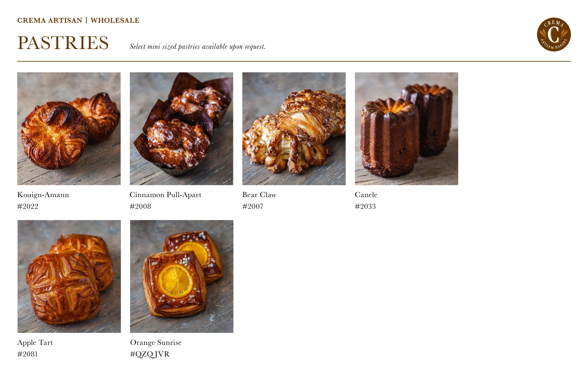Click the Crema Artisan Wholesale header text
This screenshot has height=381, width=588.
78,21
